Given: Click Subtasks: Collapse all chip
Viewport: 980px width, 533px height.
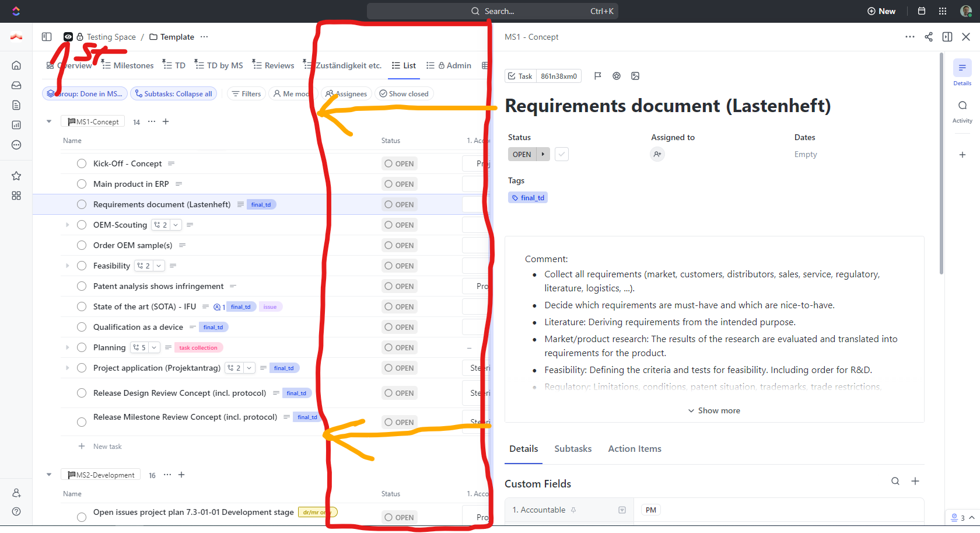Looking at the screenshot, I should click(x=173, y=93).
